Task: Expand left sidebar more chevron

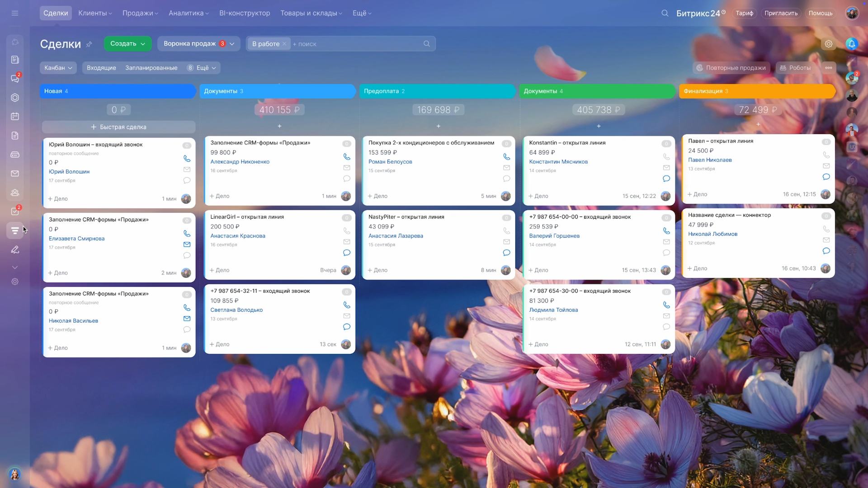Action: pos(15,267)
